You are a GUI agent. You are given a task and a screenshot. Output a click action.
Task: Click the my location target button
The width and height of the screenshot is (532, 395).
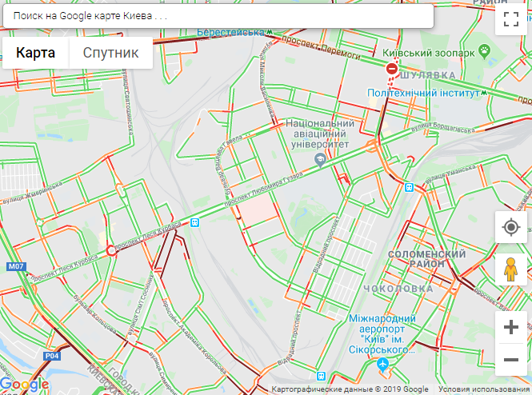[511, 227]
